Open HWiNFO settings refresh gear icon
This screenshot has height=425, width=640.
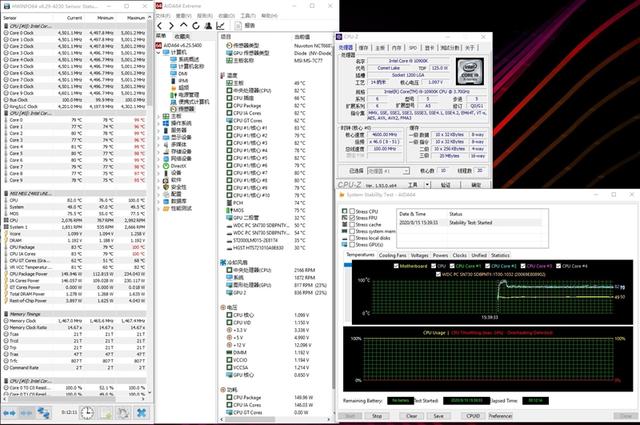[x=123, y=413]
